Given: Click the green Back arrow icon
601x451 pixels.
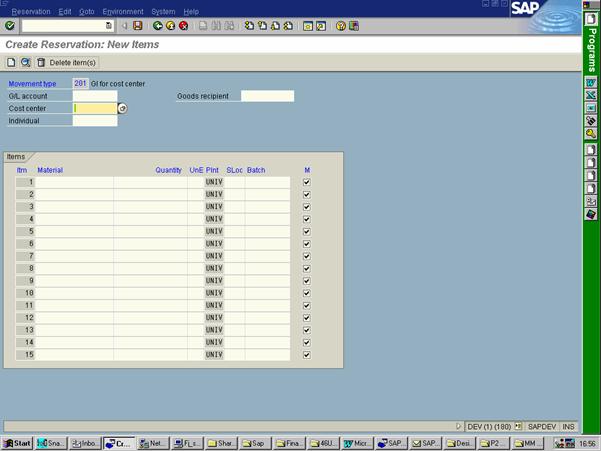Looking at the screenshot, I should [158, 26].
